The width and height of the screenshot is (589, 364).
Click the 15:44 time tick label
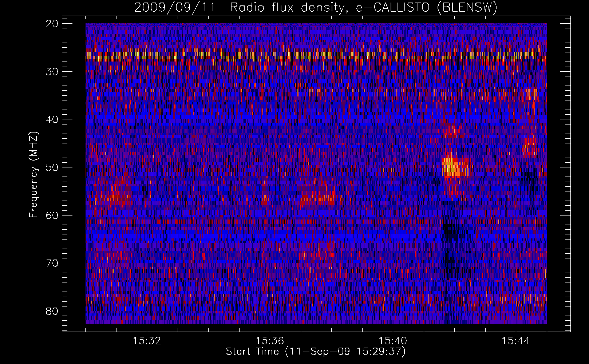(x=516, y=341)
